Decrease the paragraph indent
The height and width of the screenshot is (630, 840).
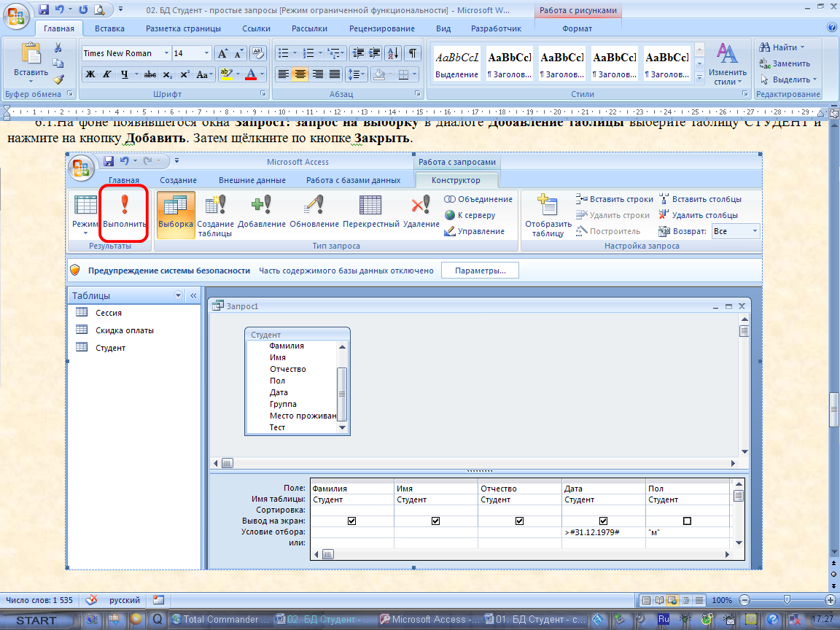point(359,53)
